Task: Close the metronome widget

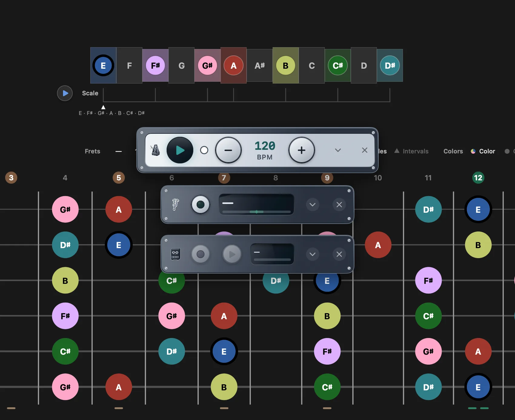Action: coord(365,150)
